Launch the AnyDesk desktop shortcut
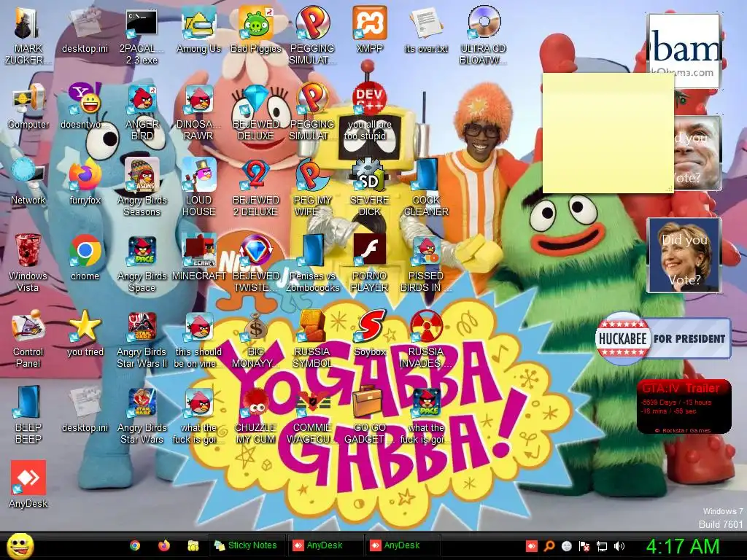This screenshot has width=747, height=560. pos(28,484)
